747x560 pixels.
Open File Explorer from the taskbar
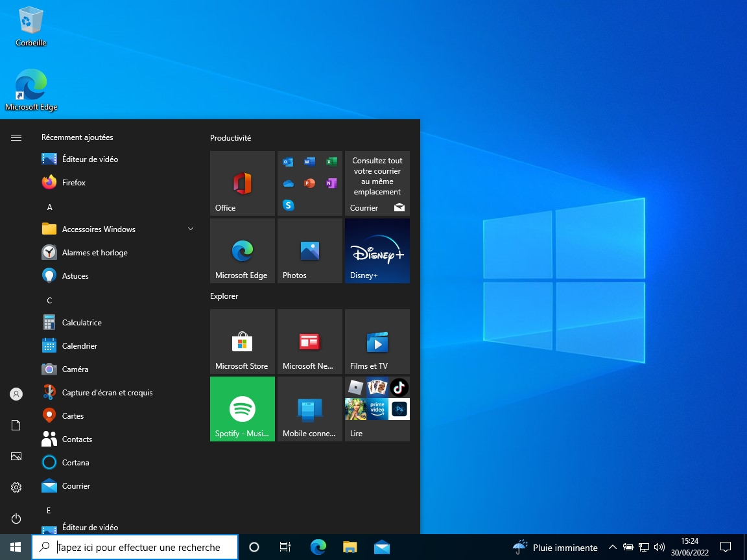click(x=350, y=547)
